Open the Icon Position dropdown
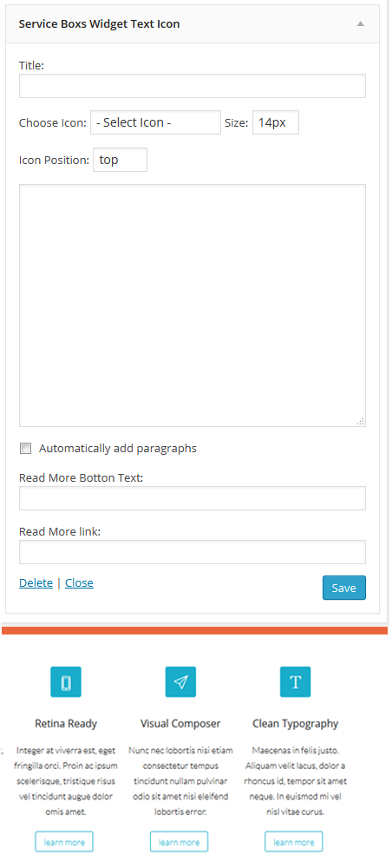Screen dimensions: 392x868 [120, 160]
